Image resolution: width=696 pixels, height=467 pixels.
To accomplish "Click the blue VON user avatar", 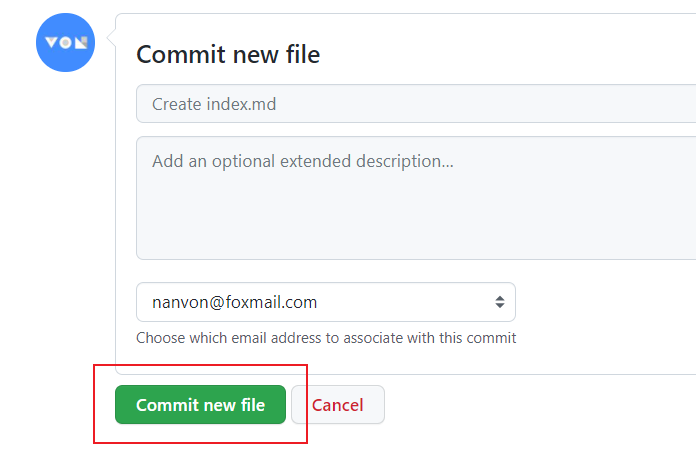I will [65, 43].
